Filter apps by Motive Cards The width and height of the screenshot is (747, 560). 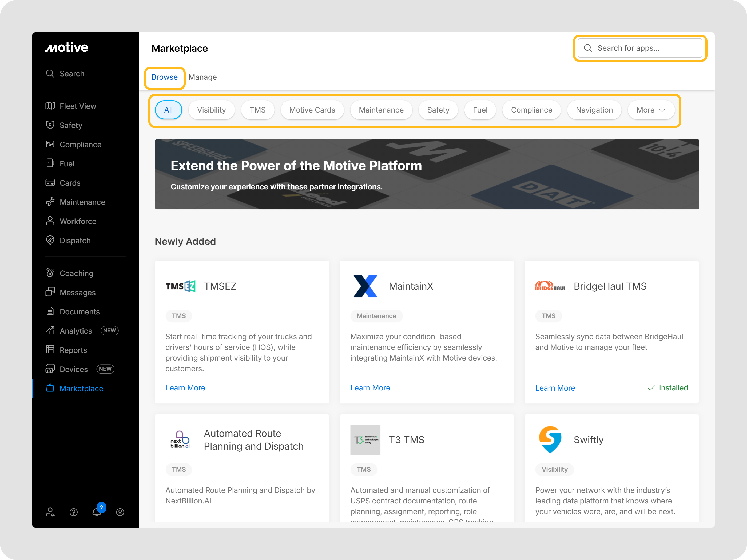pos(312,110)
